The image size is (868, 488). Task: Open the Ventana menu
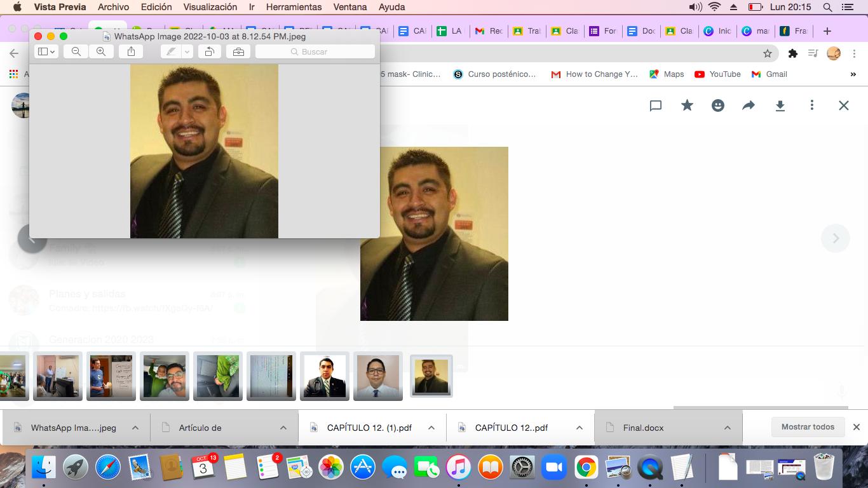[350, 7]
